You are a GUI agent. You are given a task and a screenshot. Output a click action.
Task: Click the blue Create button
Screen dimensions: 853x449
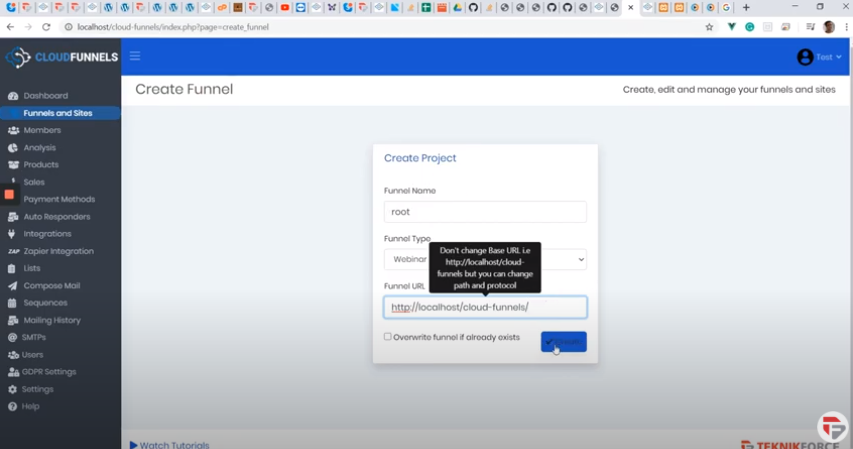tap(564, 342)
